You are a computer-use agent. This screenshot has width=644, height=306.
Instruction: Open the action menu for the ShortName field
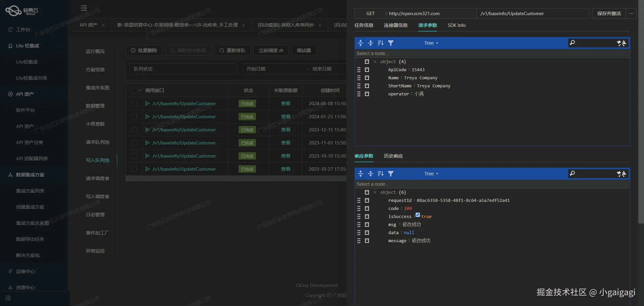[367, 86]
